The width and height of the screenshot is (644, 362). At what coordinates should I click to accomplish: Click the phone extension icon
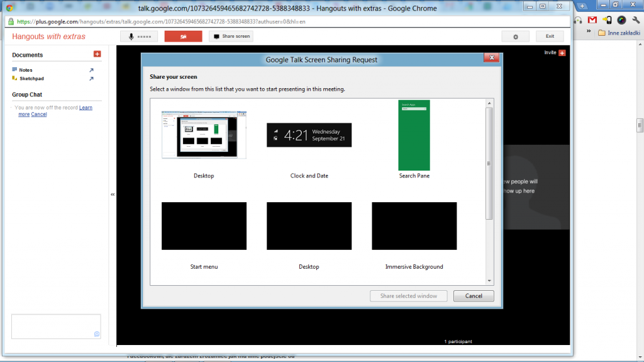(607, 20)
